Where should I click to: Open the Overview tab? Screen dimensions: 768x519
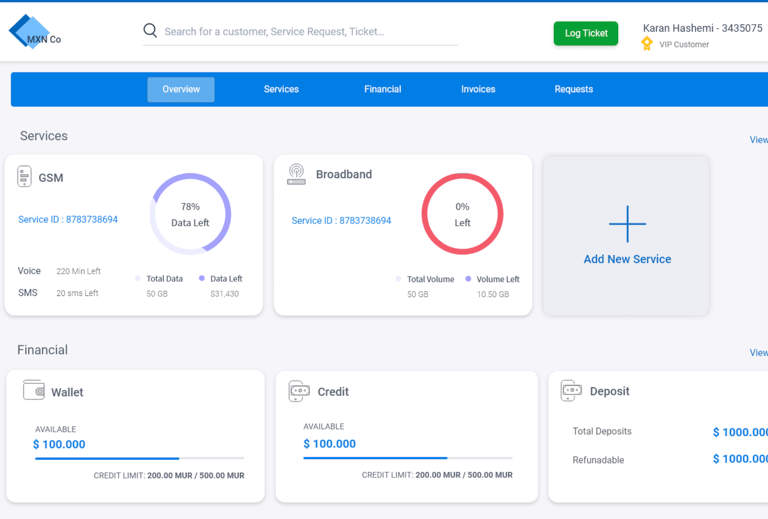coord(181,89)
